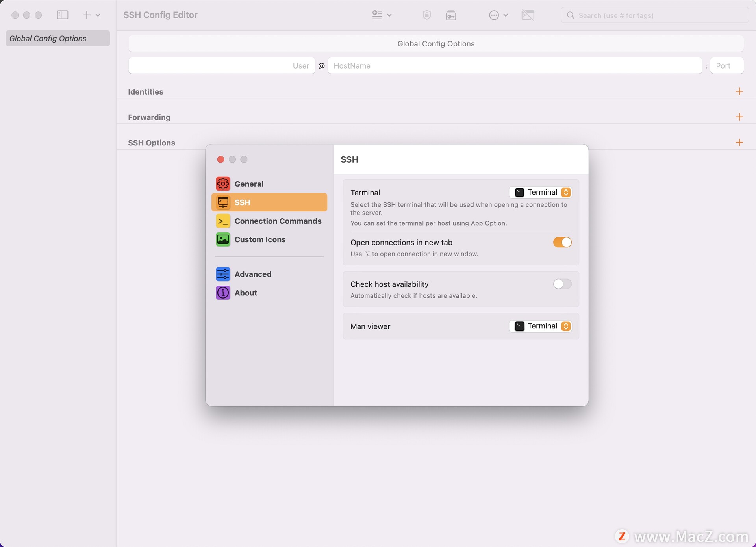Open the key manager toolbar icon
The image size is (756, 547).
[451, 15]
